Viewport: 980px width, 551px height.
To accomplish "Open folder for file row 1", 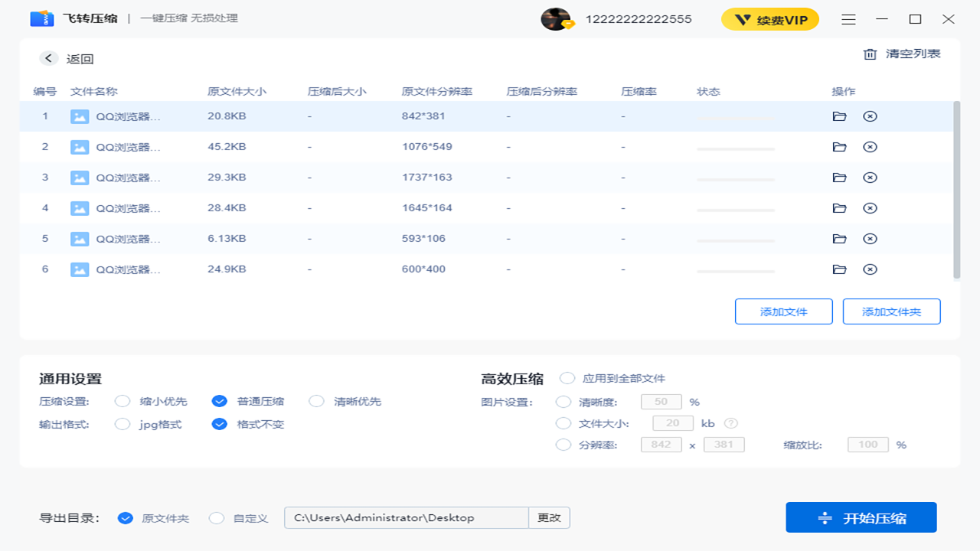I will tap(839, 116).
